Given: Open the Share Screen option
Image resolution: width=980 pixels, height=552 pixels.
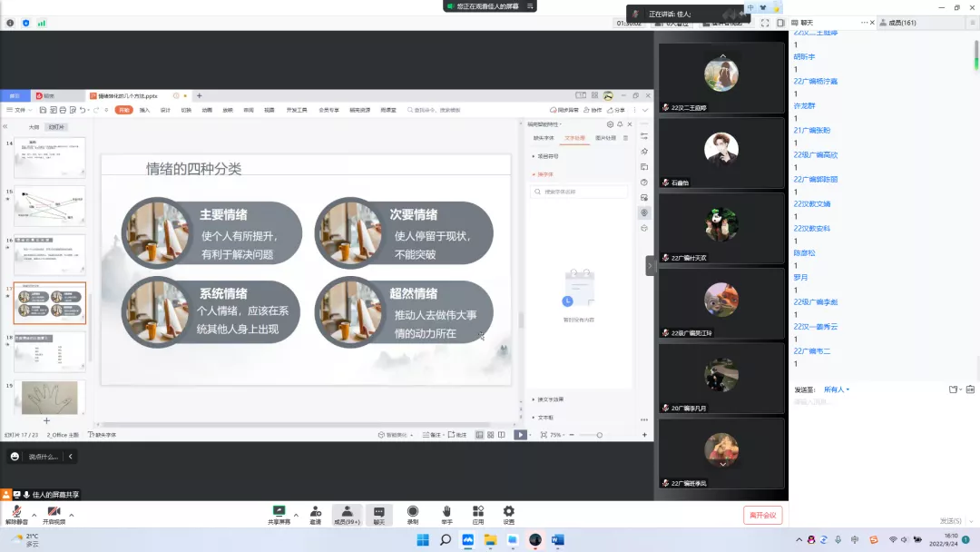Looking at the screenshot, I should 279,513.
